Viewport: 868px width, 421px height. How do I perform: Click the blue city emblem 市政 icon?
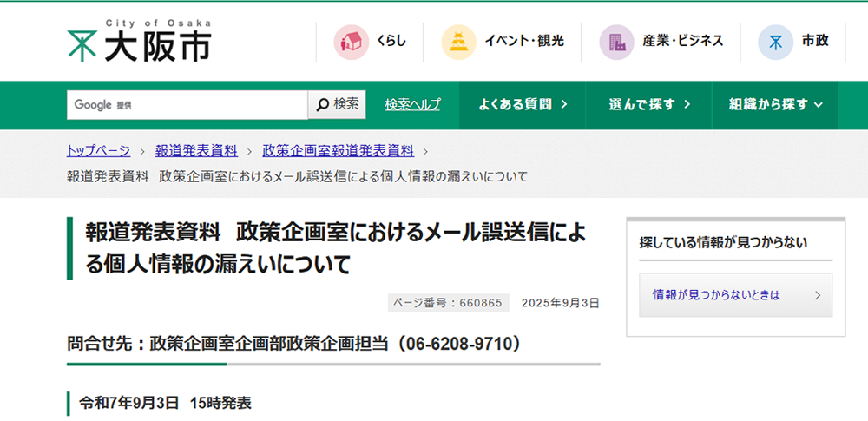coord(775,42)
